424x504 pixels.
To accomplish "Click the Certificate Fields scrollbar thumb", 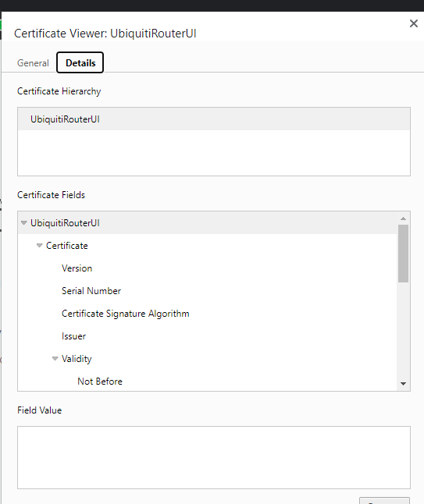I will [403, 254].
